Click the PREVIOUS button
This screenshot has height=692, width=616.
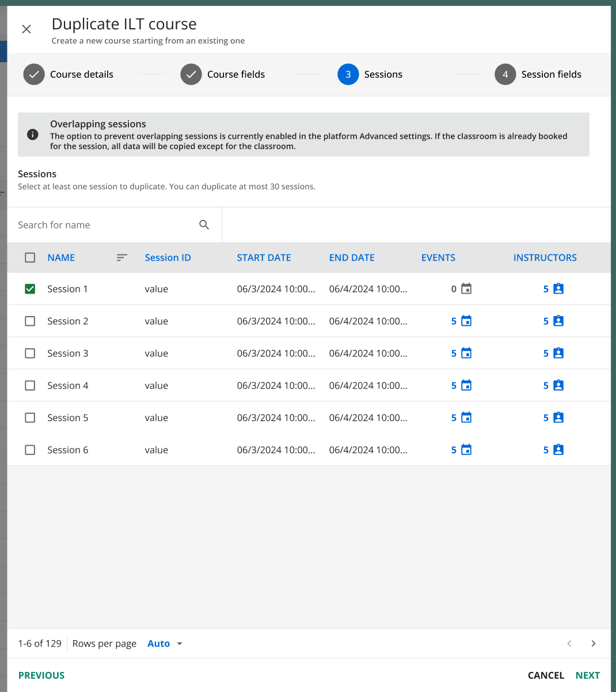click(41, 675)
